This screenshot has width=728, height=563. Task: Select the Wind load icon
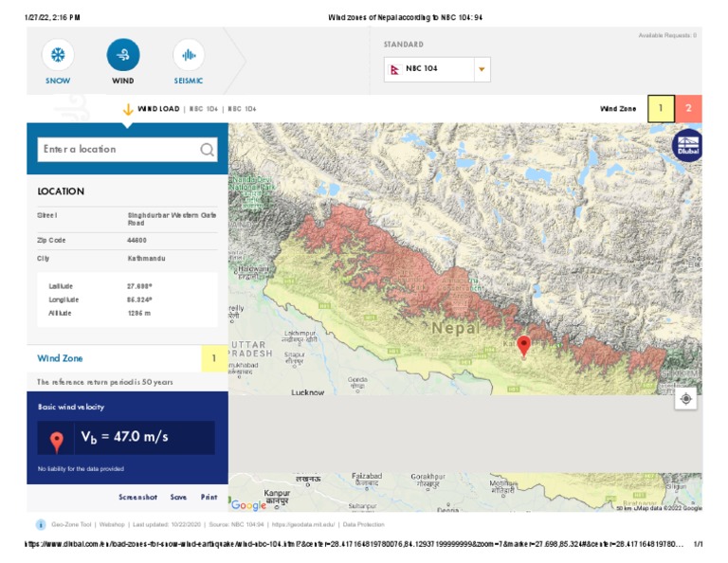click(x=123, y=55)
